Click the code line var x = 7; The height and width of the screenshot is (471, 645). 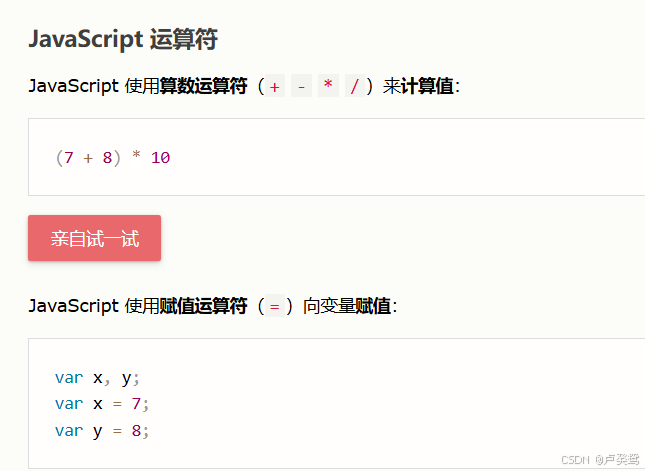(x=102, y=404)
